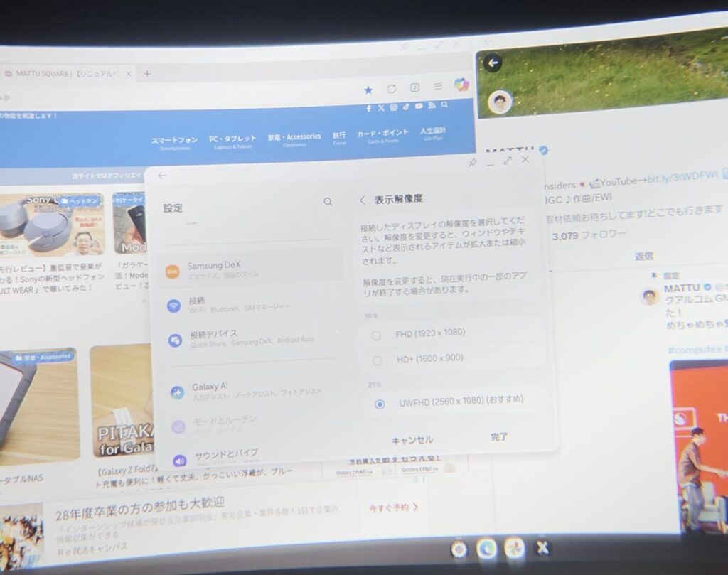Open the site's TikTok icon link
The image size is (728, 575).
(406, 107)
